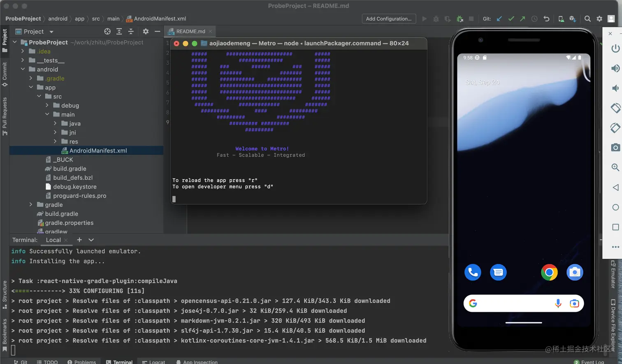Expand the .idea folder
The height and width of the screenshot is (364, 622).
coord(23,51)
